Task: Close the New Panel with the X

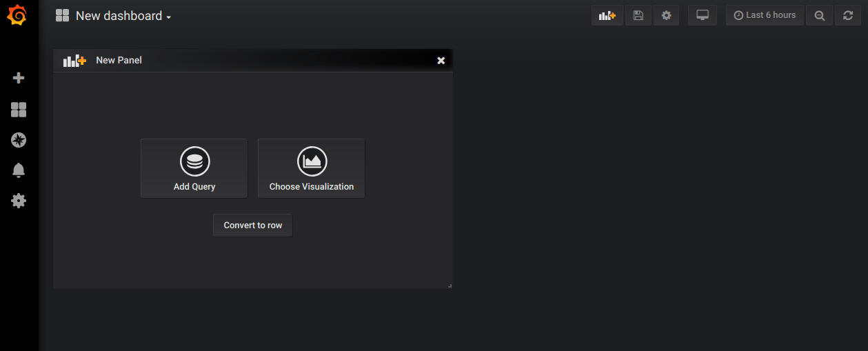Action: point(441,61)
